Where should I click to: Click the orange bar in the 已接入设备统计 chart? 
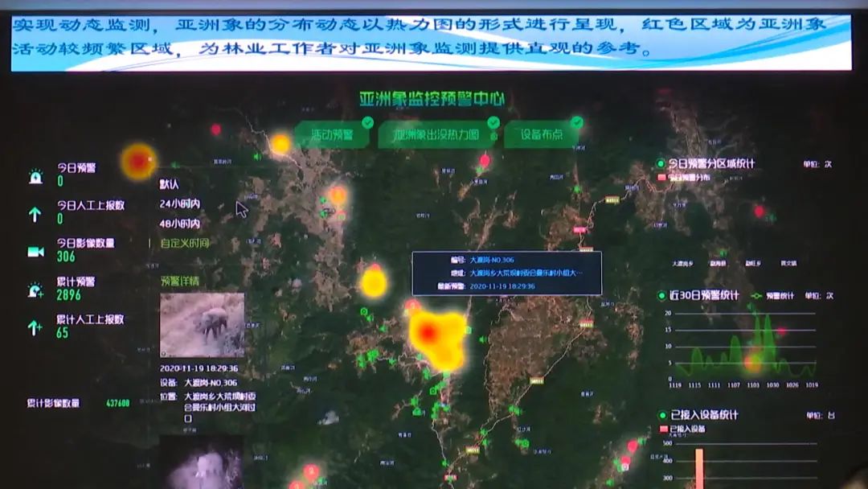[700, 469]
